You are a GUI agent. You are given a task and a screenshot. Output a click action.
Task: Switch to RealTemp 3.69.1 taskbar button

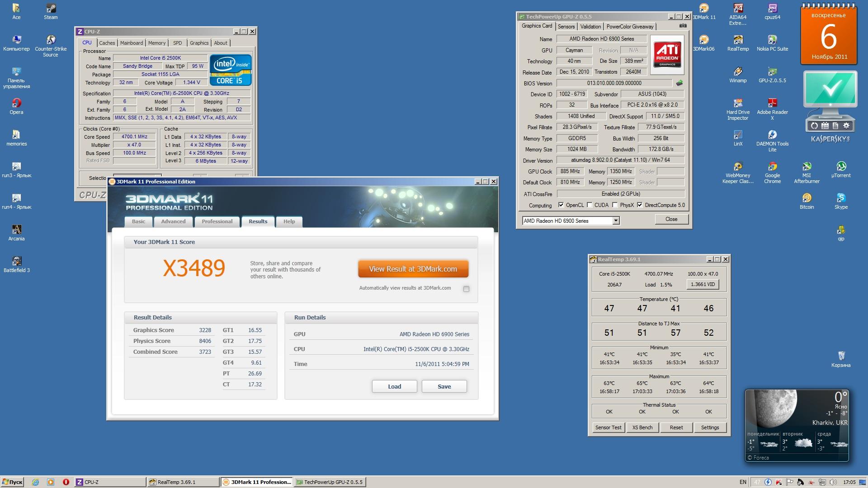coord(183,482)
